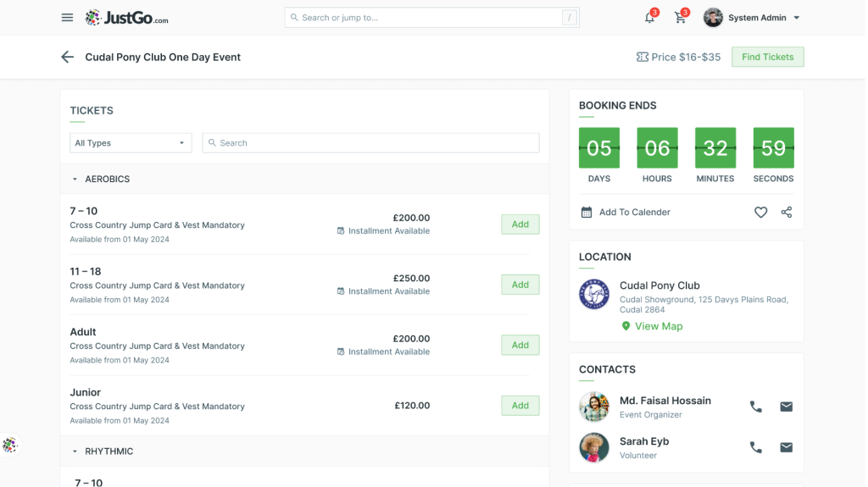
Task: Click the Add To Calender text
Action: [634, 212]
